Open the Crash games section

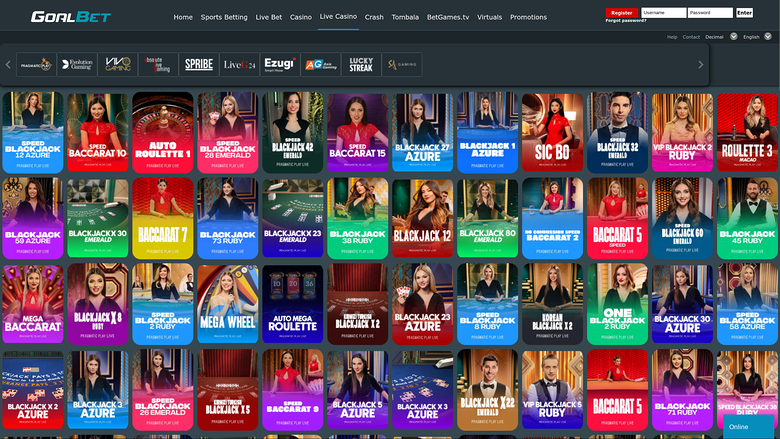[374, 17]
